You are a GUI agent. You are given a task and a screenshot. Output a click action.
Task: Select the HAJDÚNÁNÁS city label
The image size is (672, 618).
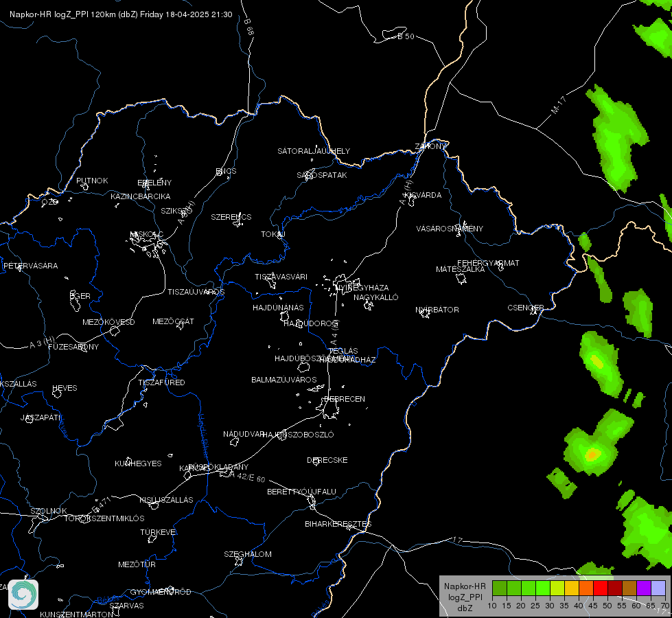(x=278, y=308)
